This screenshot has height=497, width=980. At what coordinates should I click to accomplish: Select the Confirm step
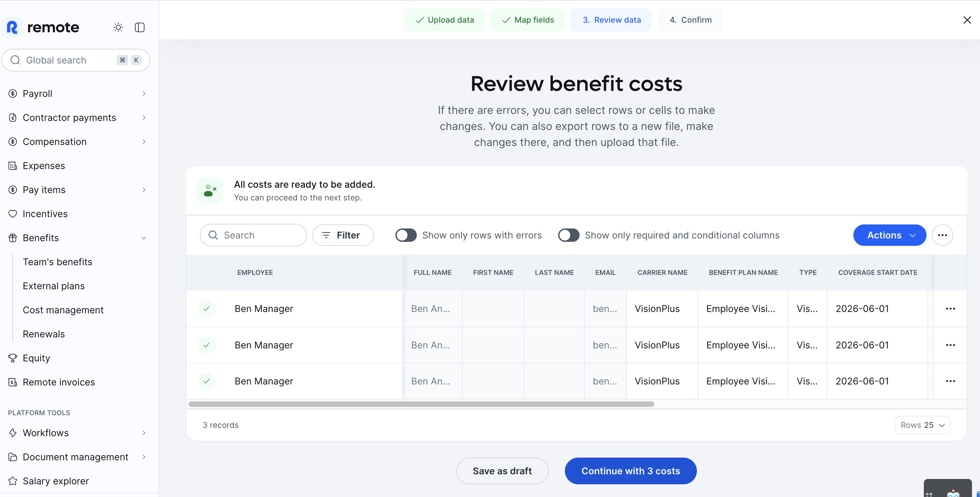point(690,20)
